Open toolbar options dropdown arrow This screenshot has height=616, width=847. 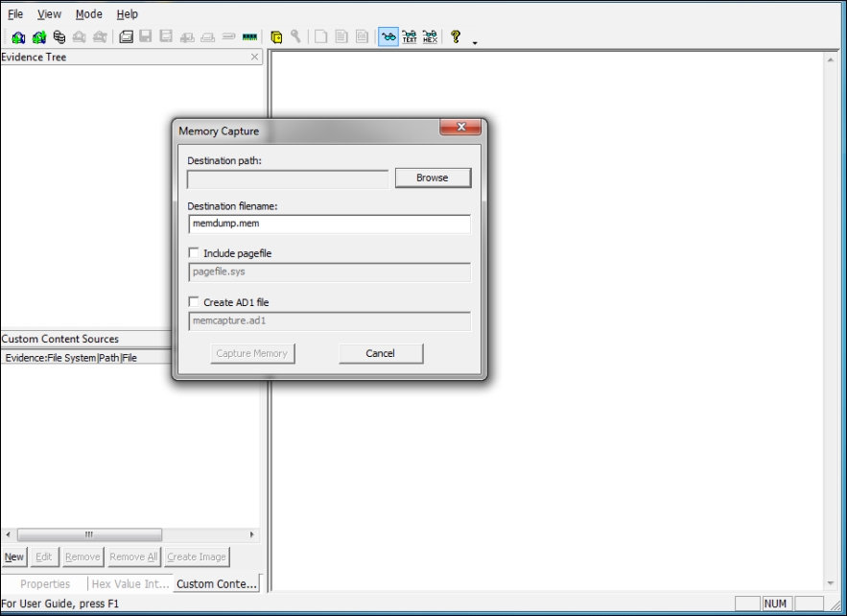475,42
